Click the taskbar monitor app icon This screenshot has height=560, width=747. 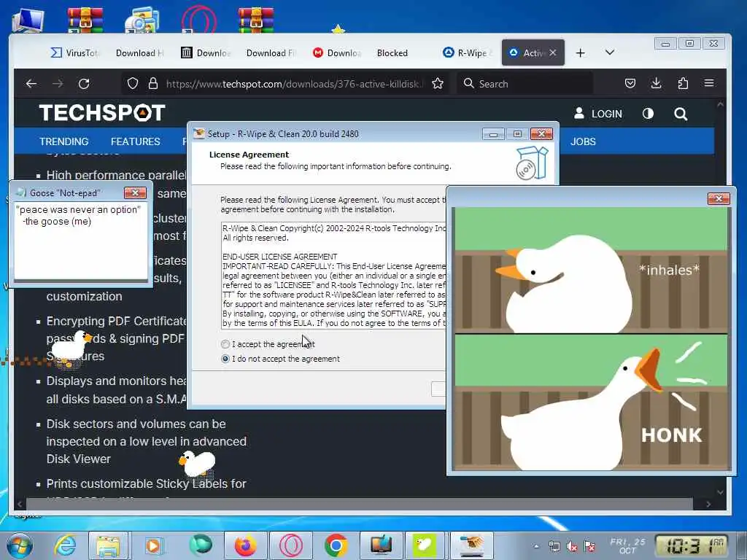point(381,545)
